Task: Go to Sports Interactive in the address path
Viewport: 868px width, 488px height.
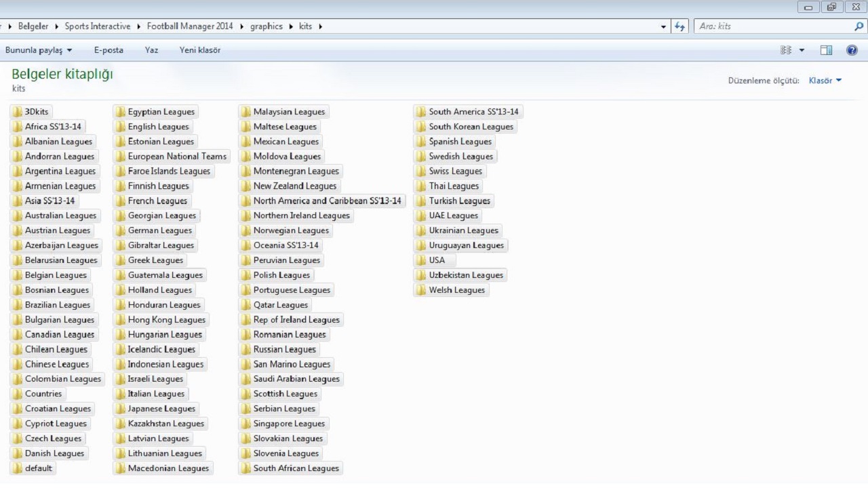Action: 98,26
